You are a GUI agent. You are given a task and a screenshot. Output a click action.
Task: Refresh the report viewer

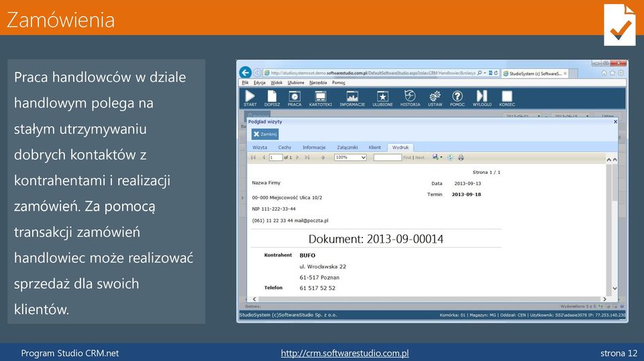450,157
